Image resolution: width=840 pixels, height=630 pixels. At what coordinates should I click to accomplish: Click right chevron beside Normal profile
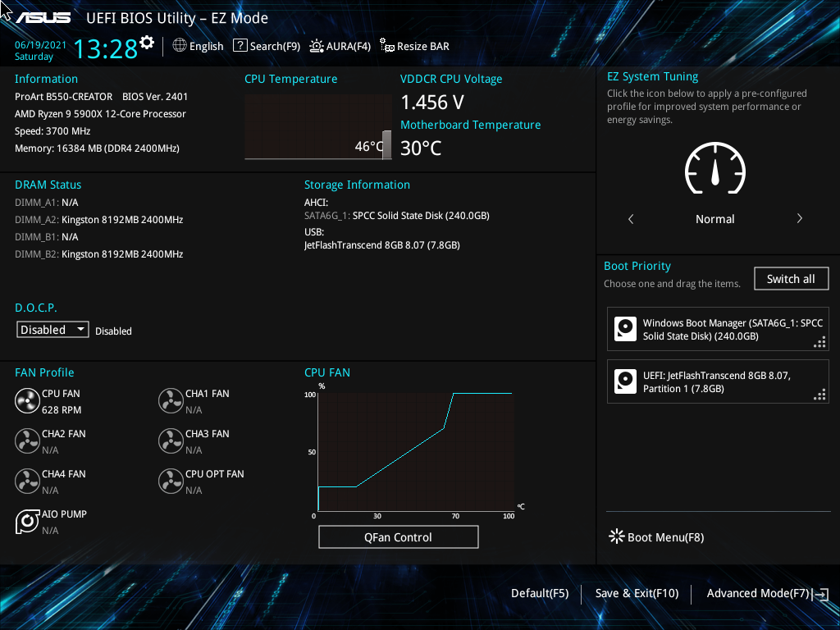[x=799, y=218]
